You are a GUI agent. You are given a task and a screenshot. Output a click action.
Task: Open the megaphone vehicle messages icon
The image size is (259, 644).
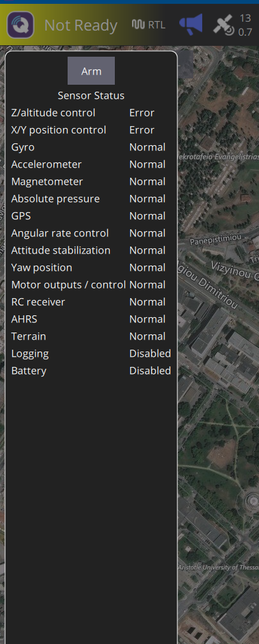(x=191, y=24)
